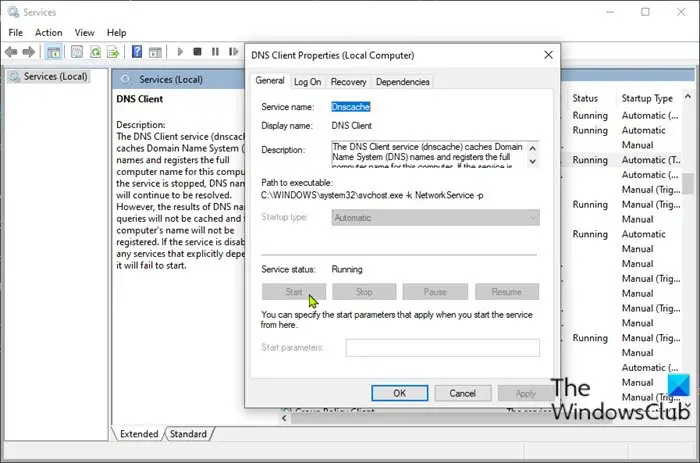The width and height of the screenshot is (700, 463).
Task: Switch to the General tab
Action: pos(270,80)
